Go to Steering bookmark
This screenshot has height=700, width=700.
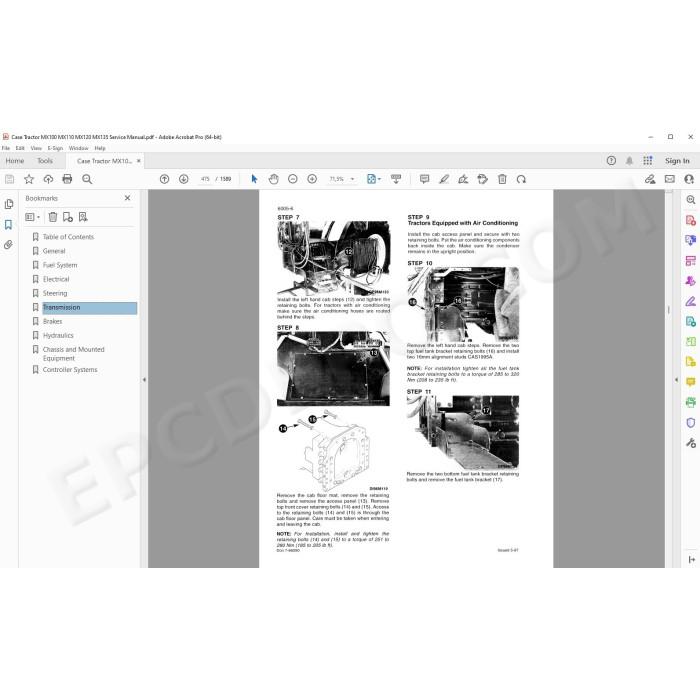[x=55, y=293]
